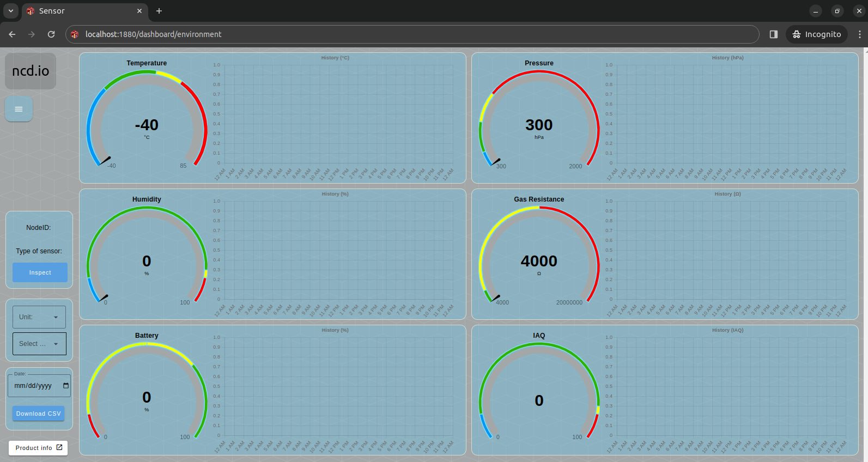Open the Select dropdown below Unit
868x462 pixels.
click(39, 344)
